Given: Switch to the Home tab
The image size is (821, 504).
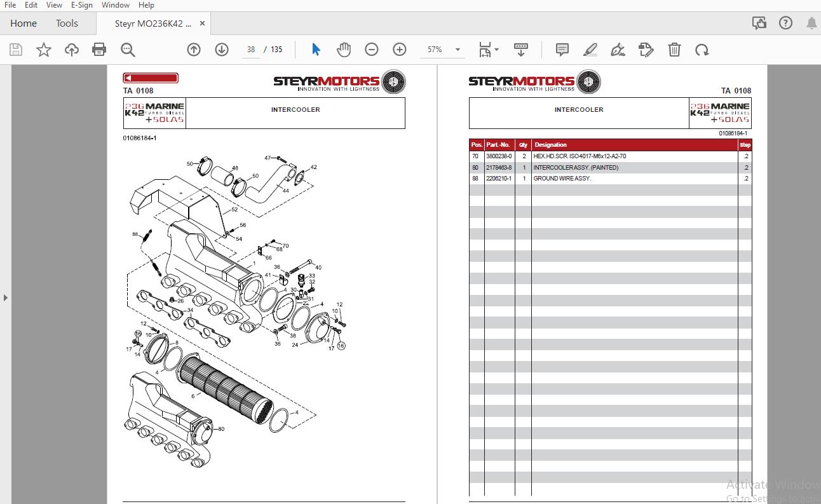Looking at the screenshot, I should [x=24, y=24].
